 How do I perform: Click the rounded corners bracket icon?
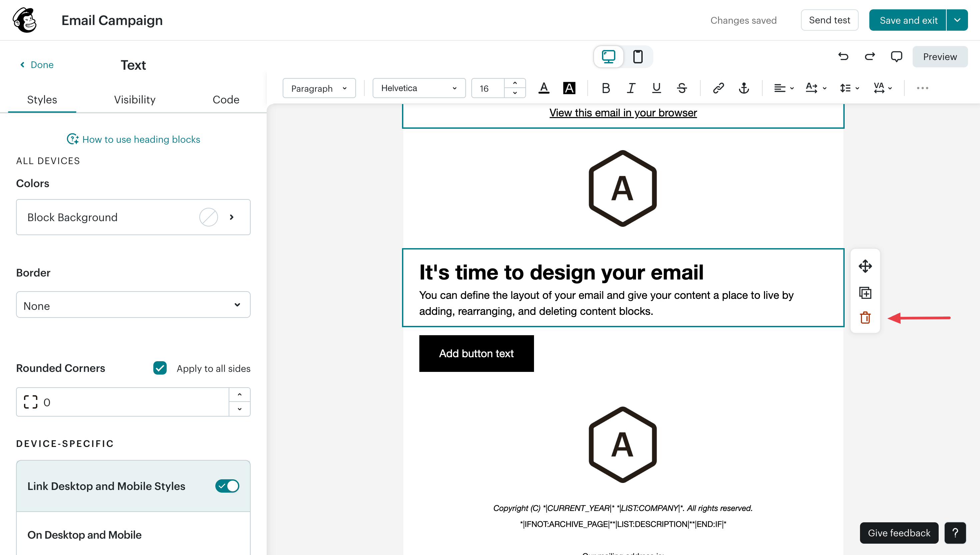pos(30,402)
